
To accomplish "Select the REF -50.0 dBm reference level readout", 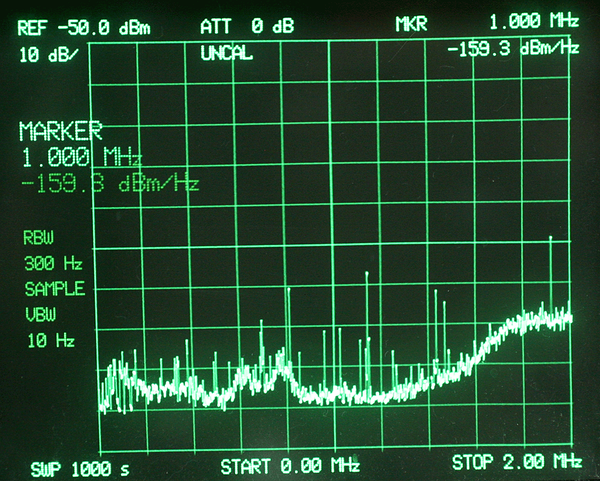I will pos(84,28).
